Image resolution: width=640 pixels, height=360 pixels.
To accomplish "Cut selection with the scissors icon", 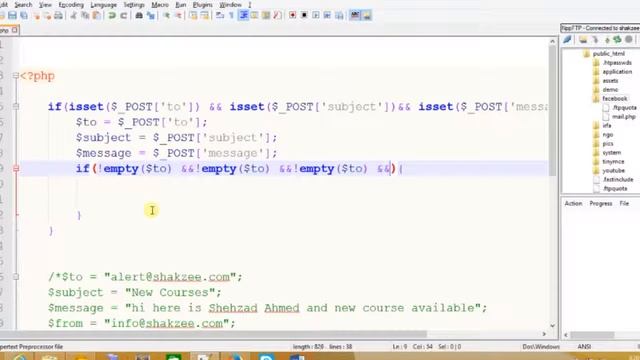I will 73,16.
